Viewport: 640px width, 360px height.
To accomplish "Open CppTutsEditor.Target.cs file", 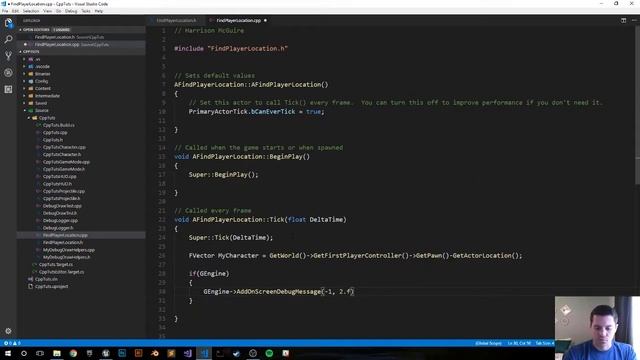I will click(61, 272).
